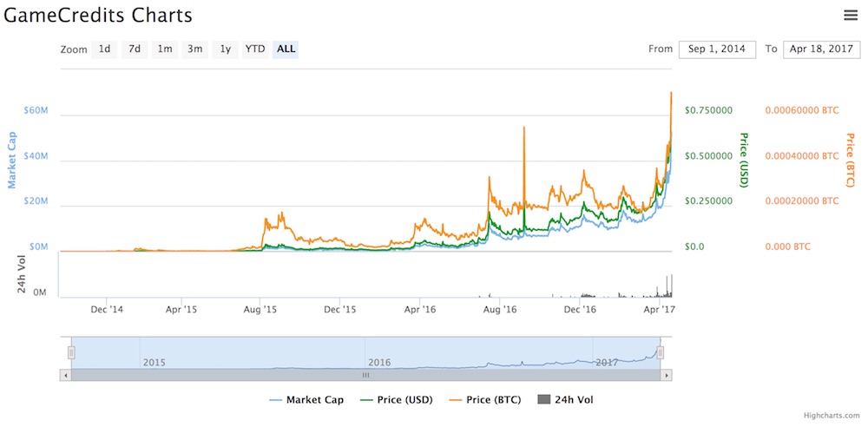Click the 0.00040000 BTC axis label
The width and height of the screenshot is (868, 427).
pos(802,156)
